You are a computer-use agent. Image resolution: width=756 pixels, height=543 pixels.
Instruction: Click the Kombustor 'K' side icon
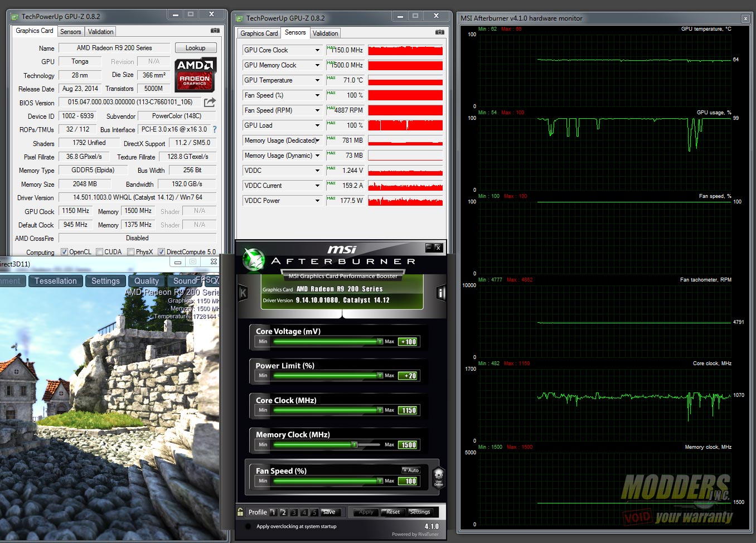243,293
